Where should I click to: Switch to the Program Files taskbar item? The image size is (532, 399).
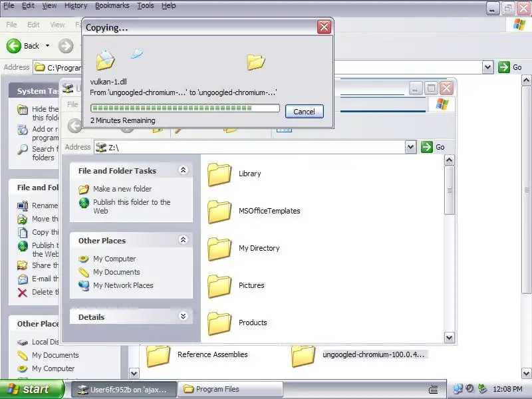[231, 389]
